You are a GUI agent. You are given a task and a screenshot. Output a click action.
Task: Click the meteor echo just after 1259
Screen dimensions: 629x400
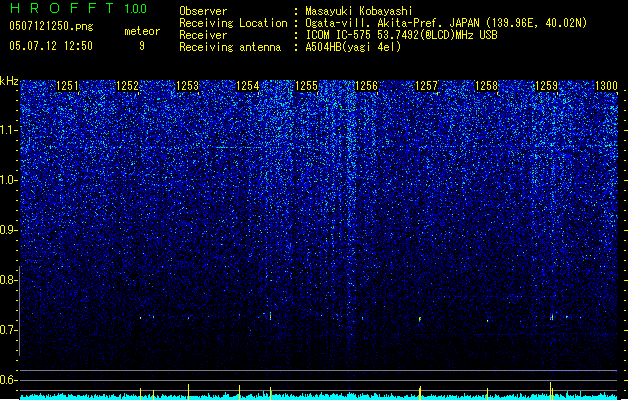click(x=552, y=317)
